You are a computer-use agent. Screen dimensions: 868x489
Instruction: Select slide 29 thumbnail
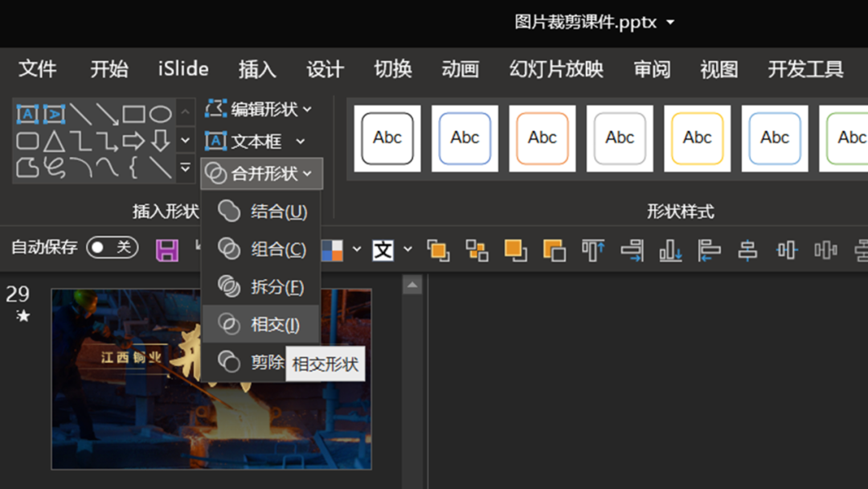[x=211, y=379]
